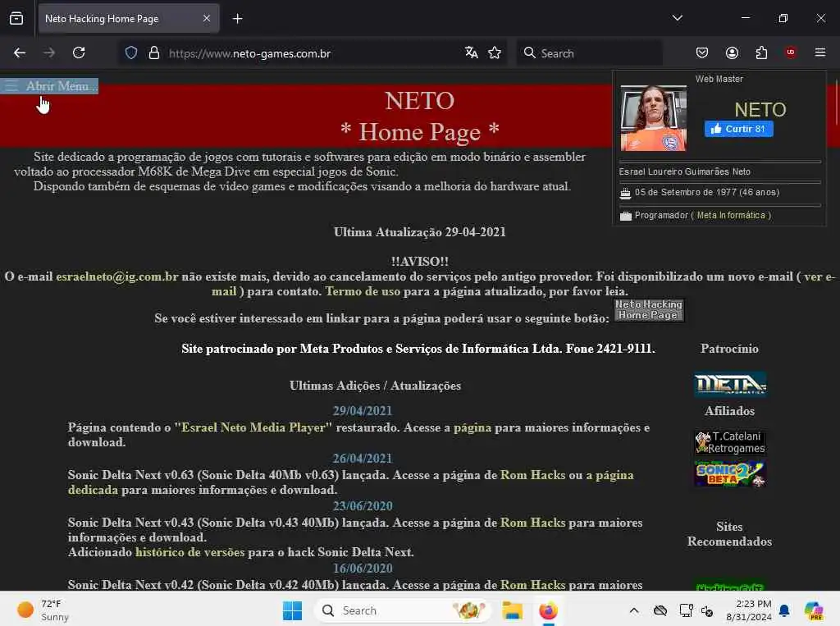Screen dimensions: 840x626
Task: Click the URL address bar
Action: coord(313,53)
